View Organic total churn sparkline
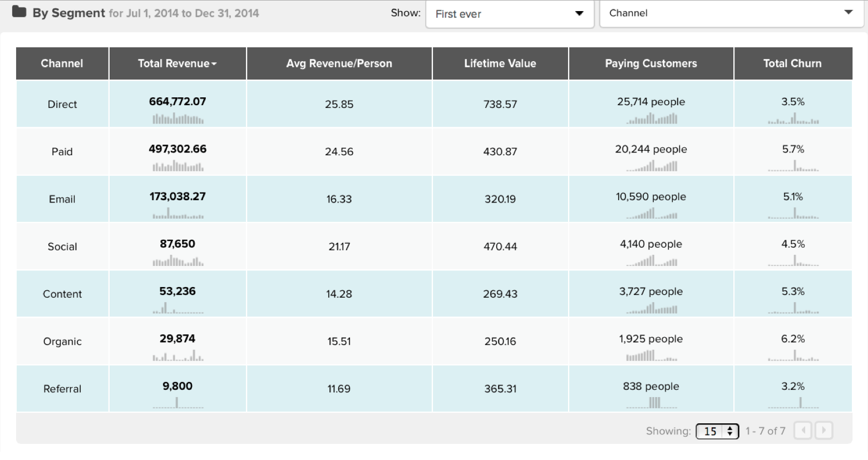This screenshot has height=460, width=868. pyautogui.click(x=793, y=355)
